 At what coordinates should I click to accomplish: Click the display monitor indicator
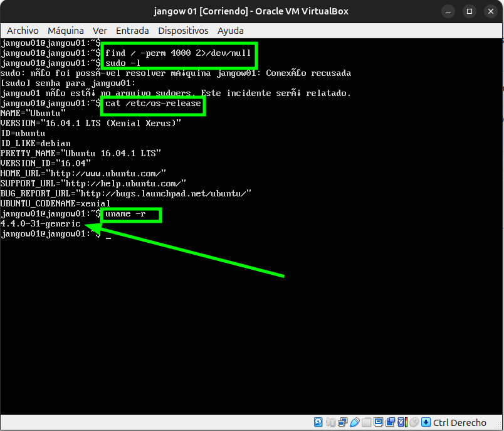(x=378, y=422)
